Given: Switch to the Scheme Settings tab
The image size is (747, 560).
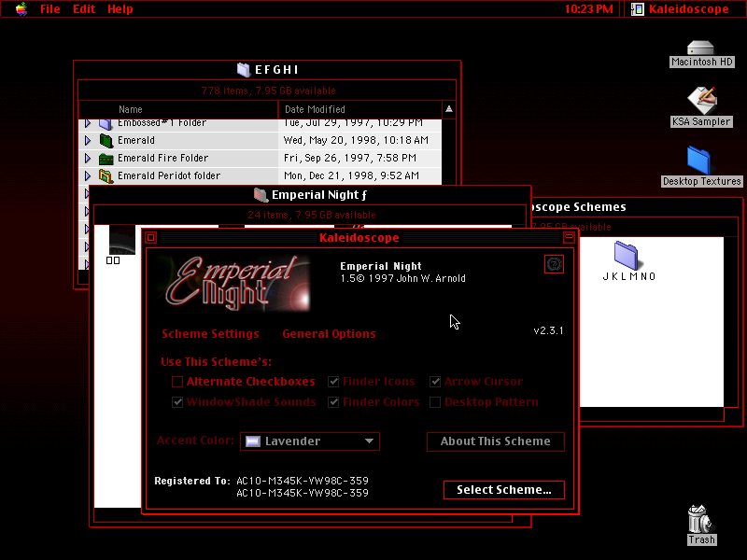Looking at the screenshot, I should [210, 334].
